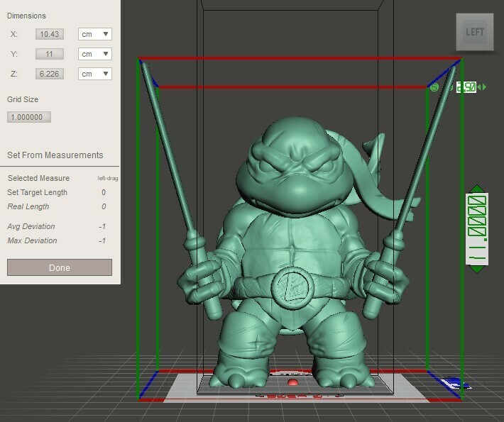
Task: Select the Z dimension value field
Action: point(50,74)
